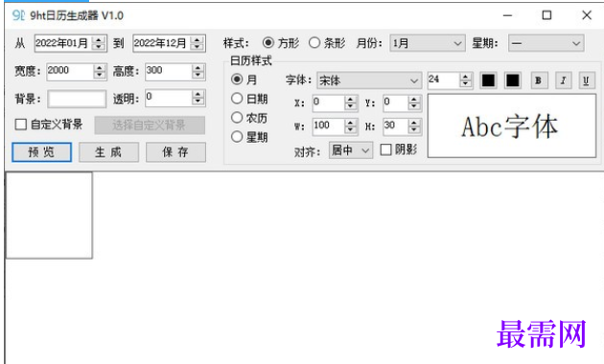The height and width of the screenshot is (364, 604).
Task: Open the second black color swatch
Action: [512, 80]
